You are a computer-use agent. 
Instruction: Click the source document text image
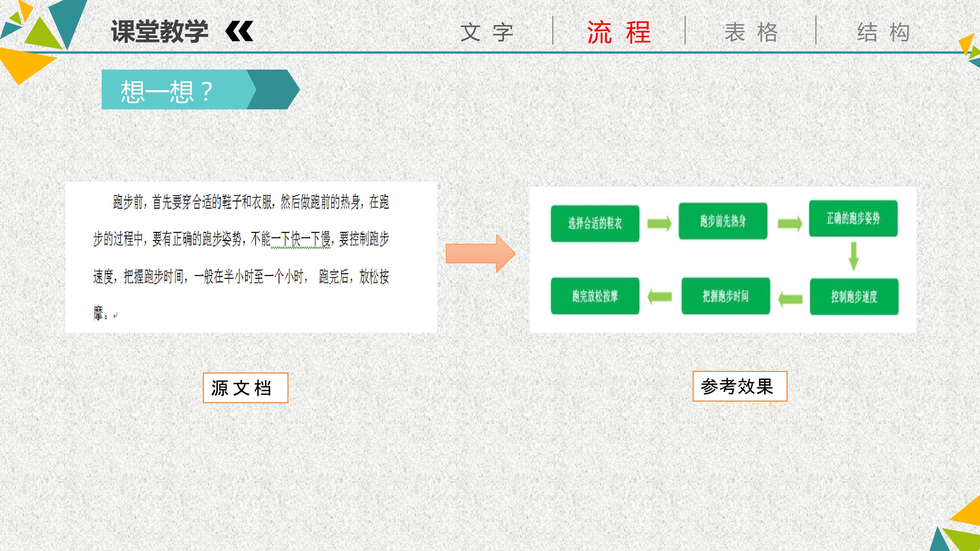pyautogui.click(x=251, y=257)
